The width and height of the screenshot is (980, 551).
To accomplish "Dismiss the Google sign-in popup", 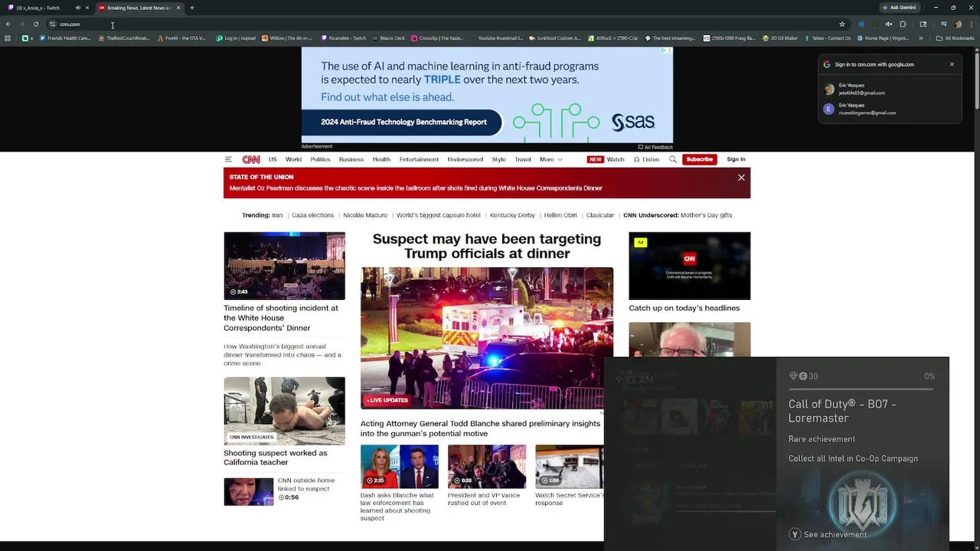I will (x=952, y=64).
